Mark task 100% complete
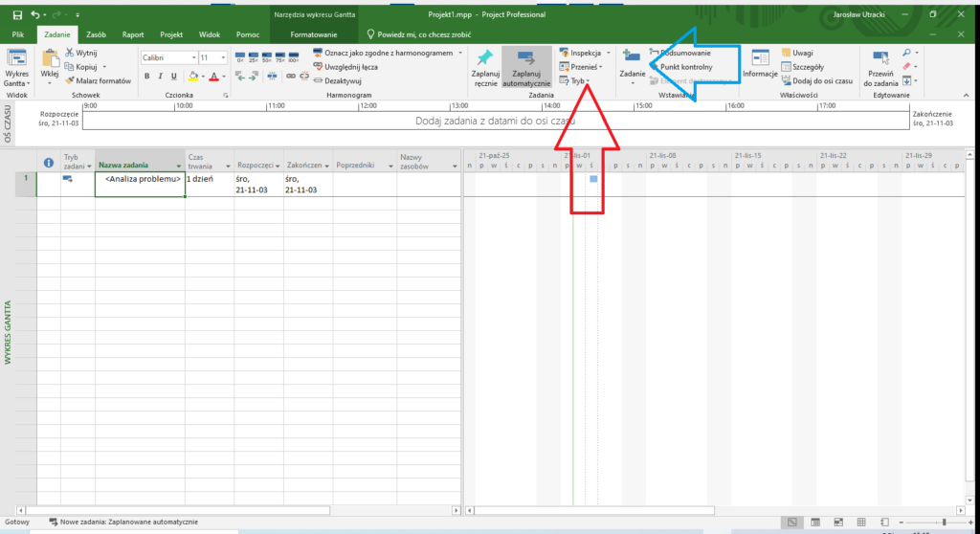The width and height of the screenshot is (980, 534). tap(293, 57)
